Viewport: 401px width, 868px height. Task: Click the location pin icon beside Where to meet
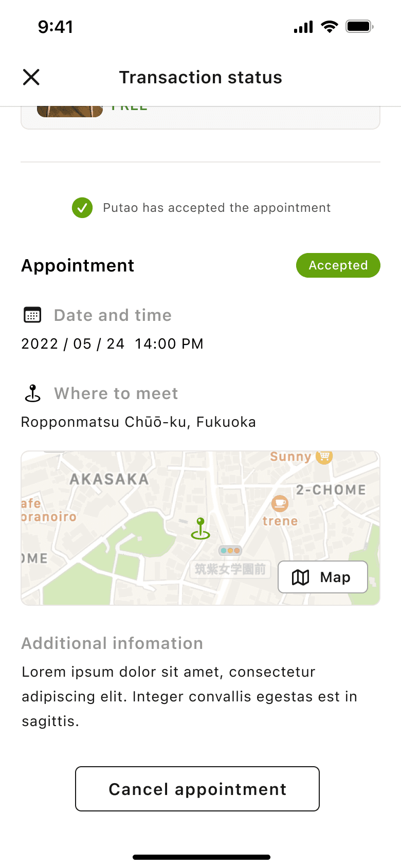click(33, 393)
